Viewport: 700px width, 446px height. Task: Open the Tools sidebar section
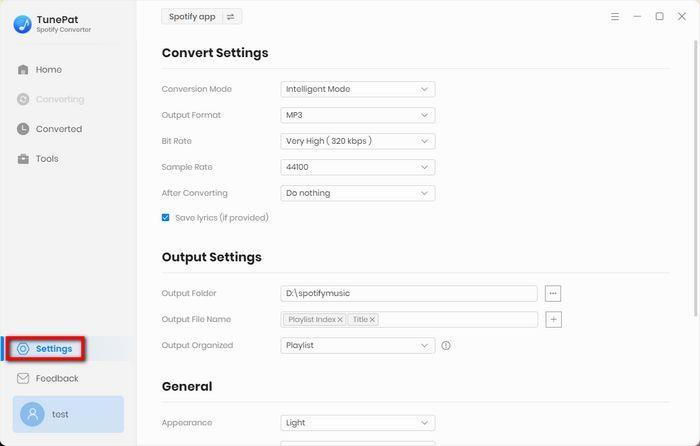point(46,159)
